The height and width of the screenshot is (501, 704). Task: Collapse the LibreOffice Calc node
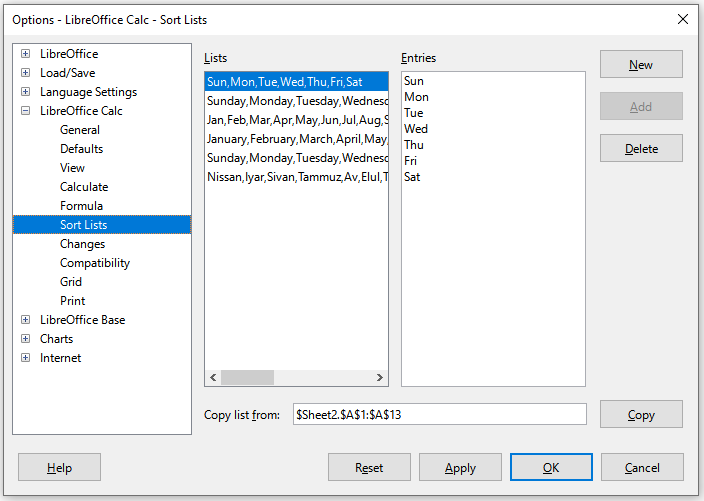26,110
